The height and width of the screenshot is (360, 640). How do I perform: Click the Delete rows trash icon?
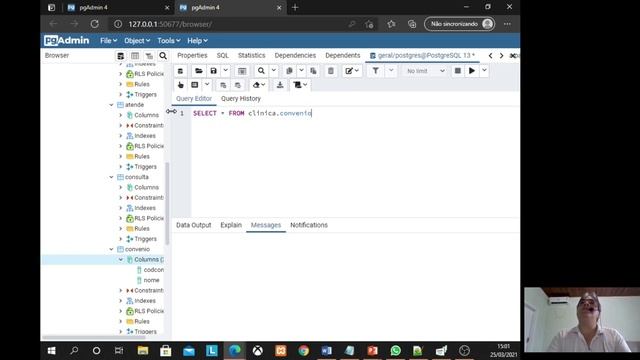tap(331, 71)
